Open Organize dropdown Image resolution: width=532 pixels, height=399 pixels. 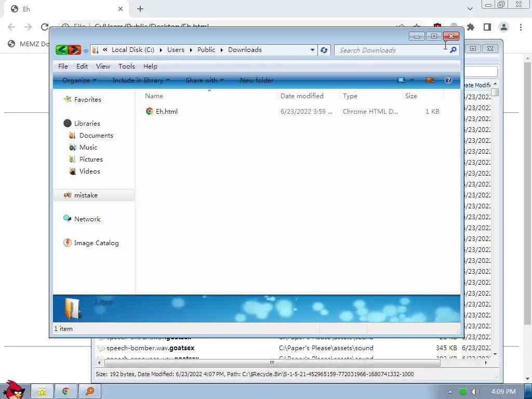coord(79,81)
